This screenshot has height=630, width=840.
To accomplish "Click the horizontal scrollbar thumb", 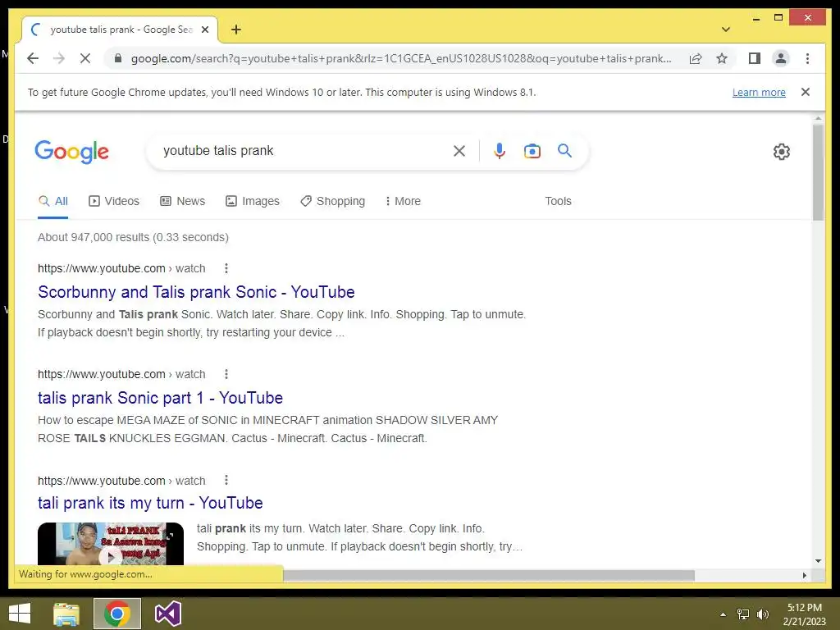I will point(489,575).
